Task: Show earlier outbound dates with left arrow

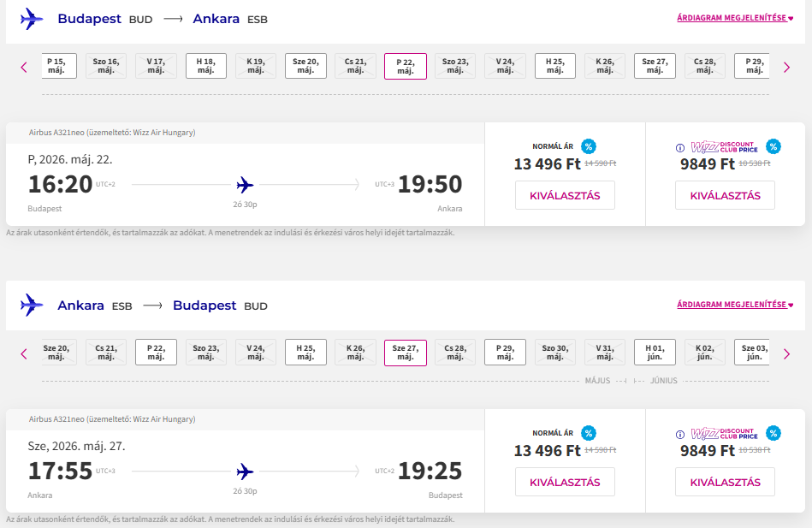Action: 24,67
